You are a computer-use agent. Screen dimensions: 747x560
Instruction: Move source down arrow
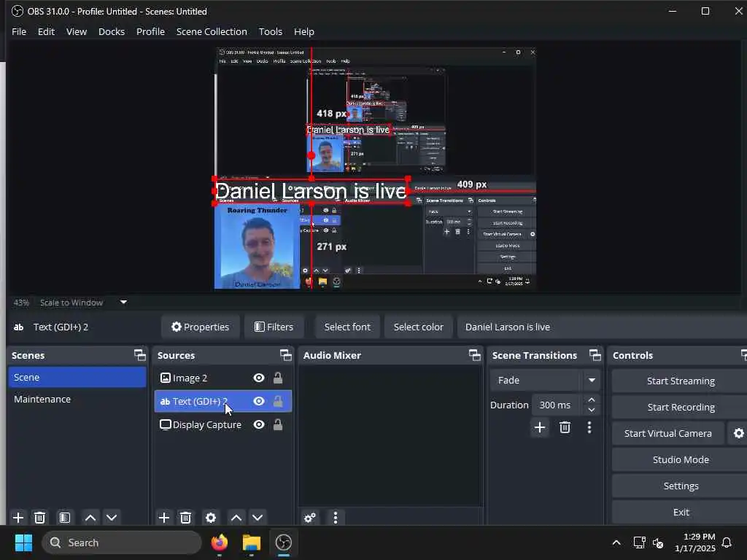coord(258,518)
